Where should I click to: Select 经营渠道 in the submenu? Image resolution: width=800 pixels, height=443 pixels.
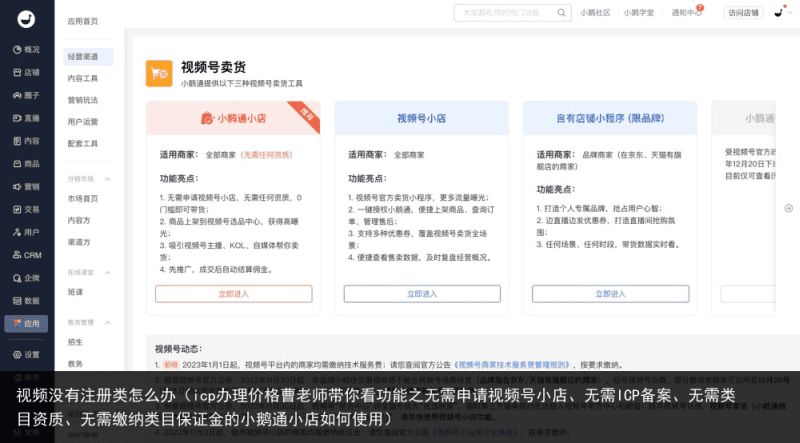[88, 57]
